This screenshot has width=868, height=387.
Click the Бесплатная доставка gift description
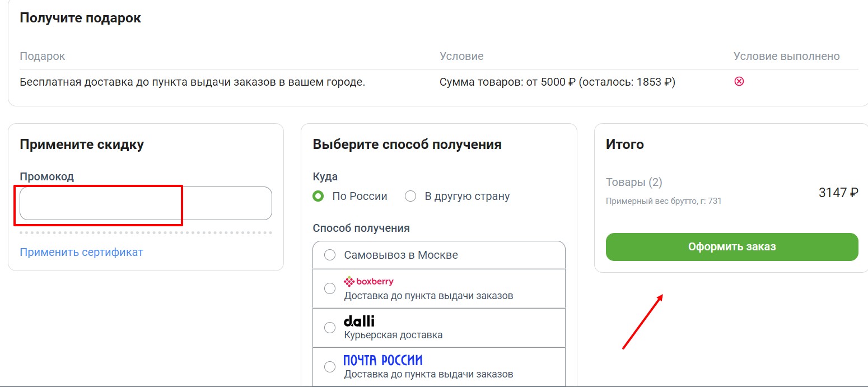click(x=192, y=82)
